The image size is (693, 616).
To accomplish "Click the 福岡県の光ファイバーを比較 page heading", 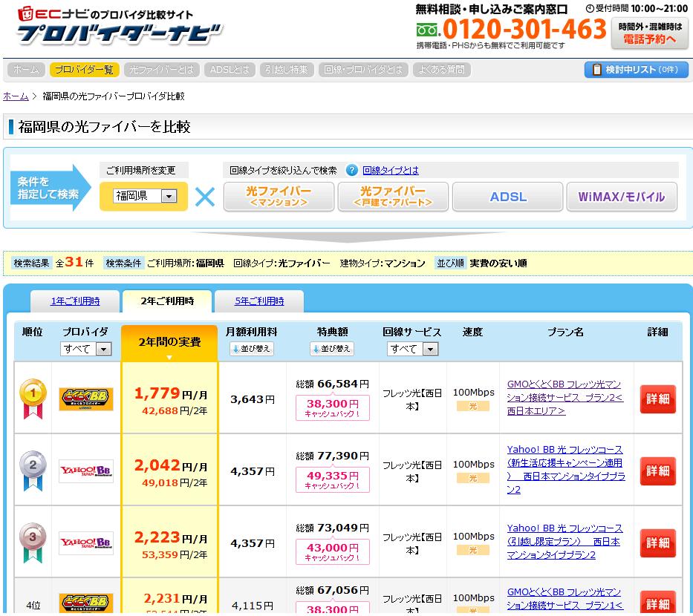I will point(104,127).
